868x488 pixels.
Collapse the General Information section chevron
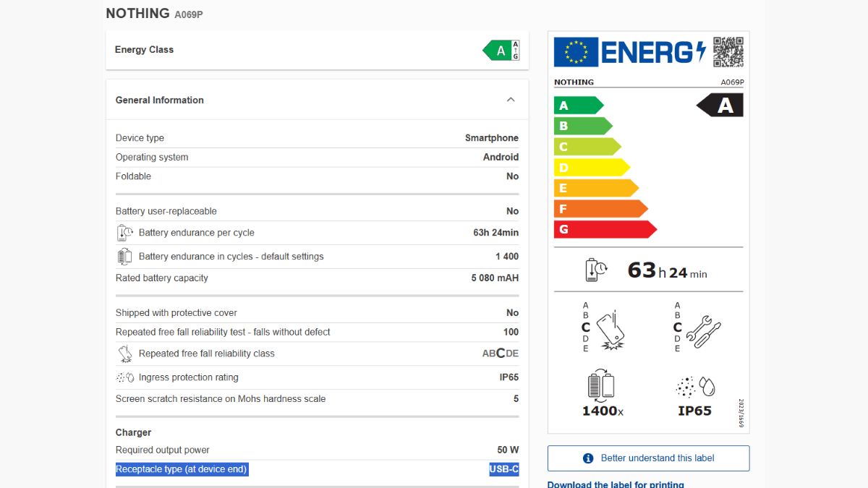tap(511, 100)
